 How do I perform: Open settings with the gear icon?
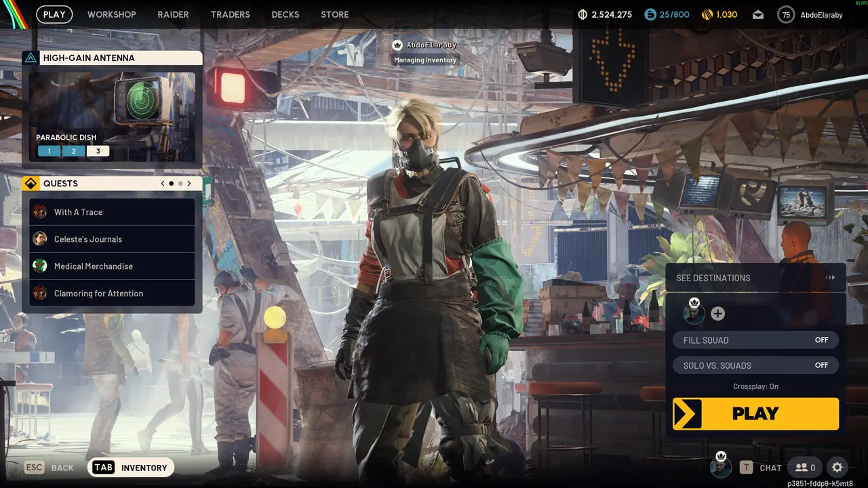point(837,468)
